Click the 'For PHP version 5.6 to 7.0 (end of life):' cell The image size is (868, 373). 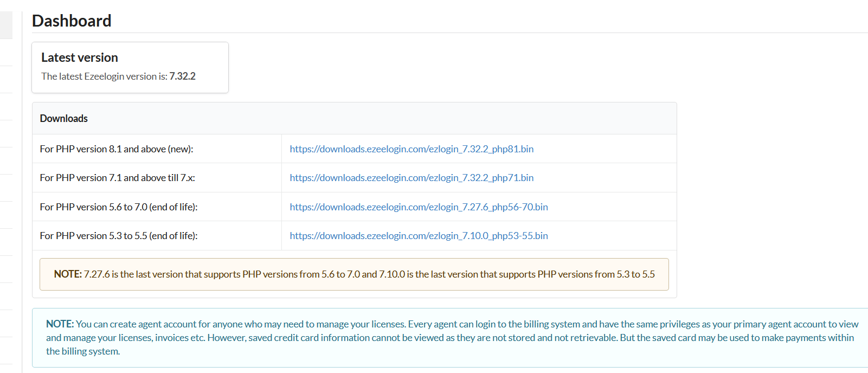tap(157, 207)
